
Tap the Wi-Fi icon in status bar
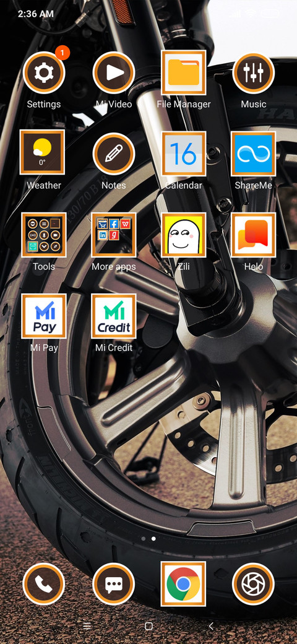250,14
